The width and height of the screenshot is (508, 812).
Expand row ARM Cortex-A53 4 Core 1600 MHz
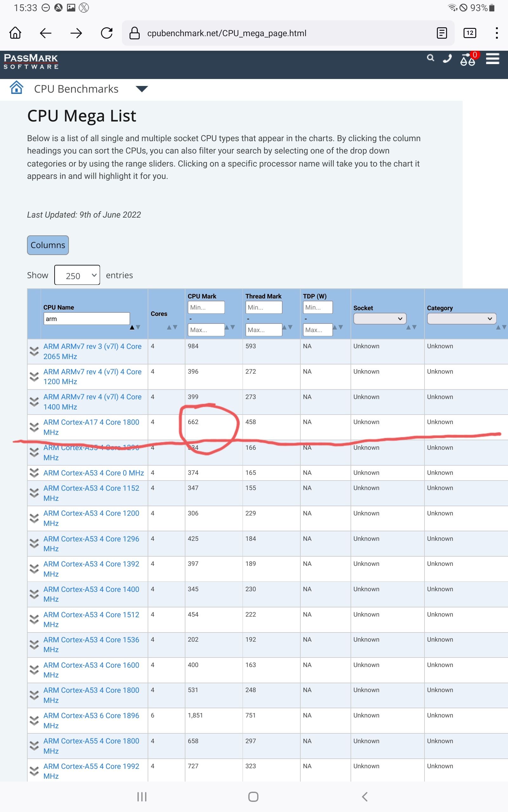(34, 670)
